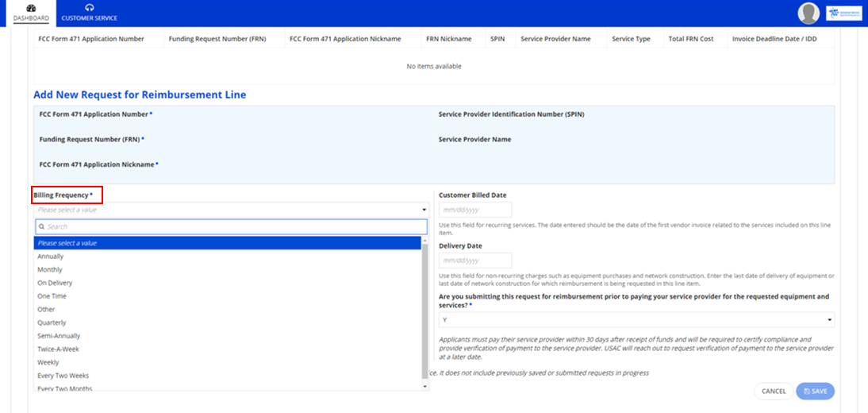Click 'Add New Request for Reimbursement Line' heading
Screen dimensions: 868x413
click(140, 95)
